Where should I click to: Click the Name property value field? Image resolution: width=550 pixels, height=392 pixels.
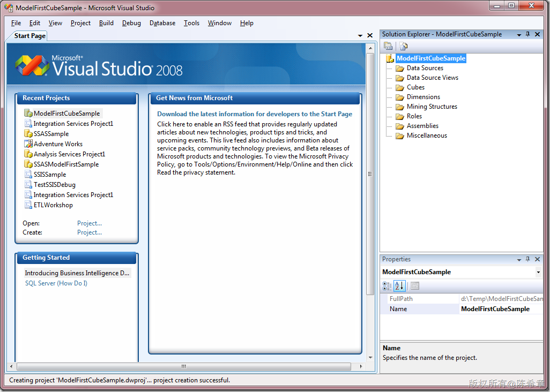pos(501,309)
